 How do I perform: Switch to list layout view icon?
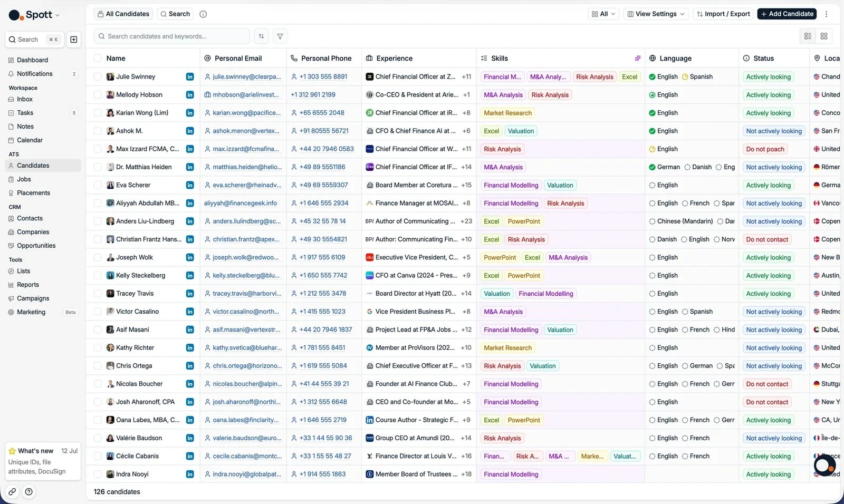coord(808,36)
